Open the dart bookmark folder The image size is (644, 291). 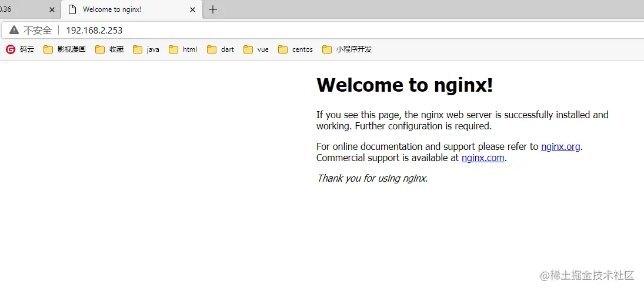point(221,49)
